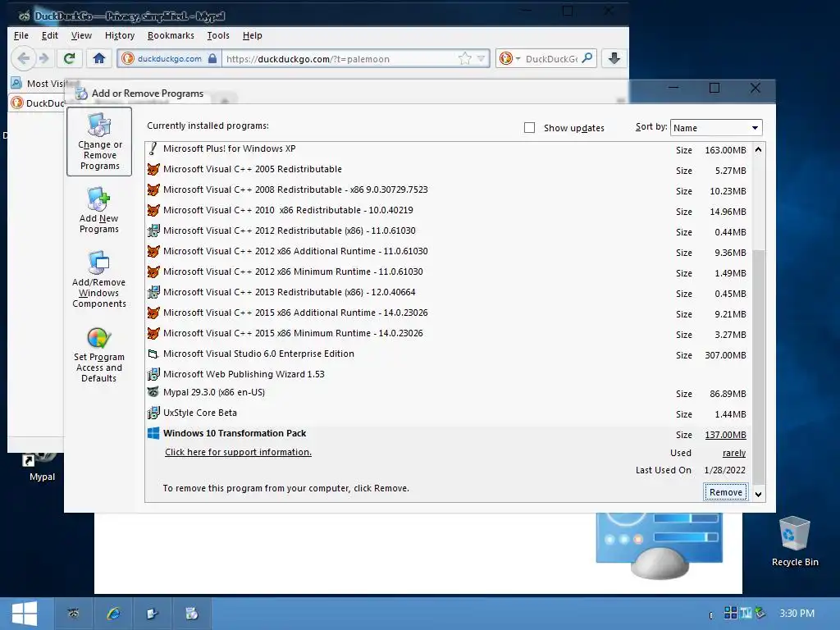The image size is (840, 630).
Task: Click here for support information link
Action: click(x=238, y=452)
